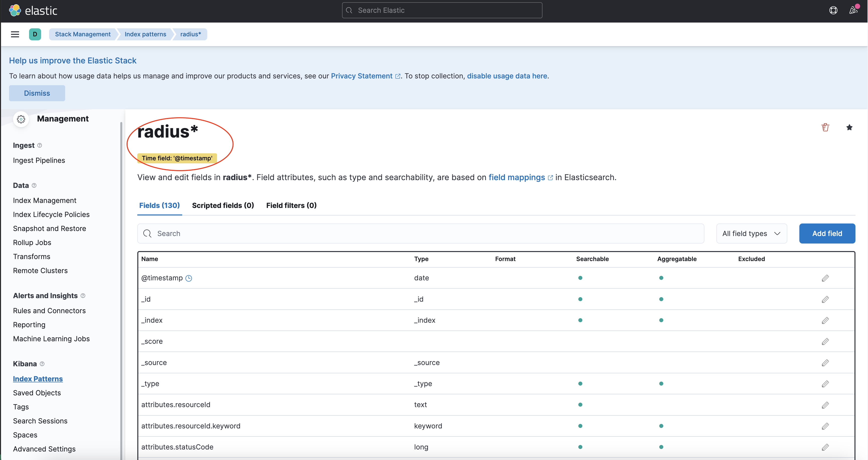The width and height of the screenshot is (868, 460).
Task: Open Index Management in sidebar
Action: pos(45,200)
